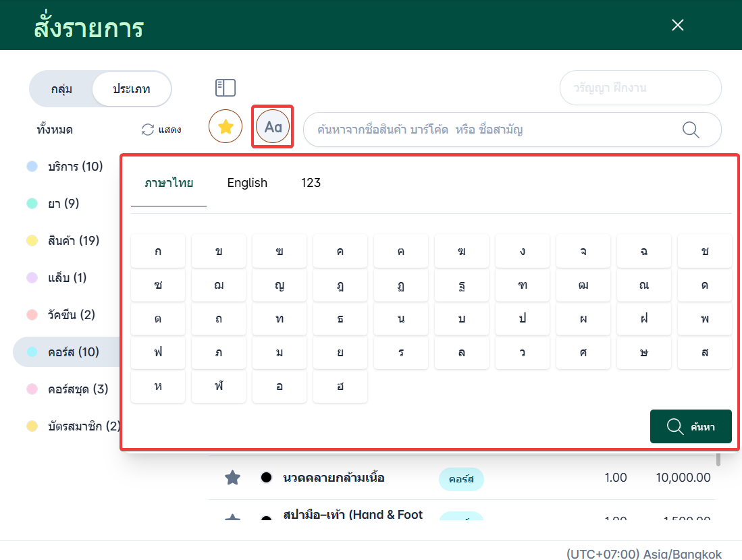
Task: Tap the ด letter key
Action: (705, 285)
